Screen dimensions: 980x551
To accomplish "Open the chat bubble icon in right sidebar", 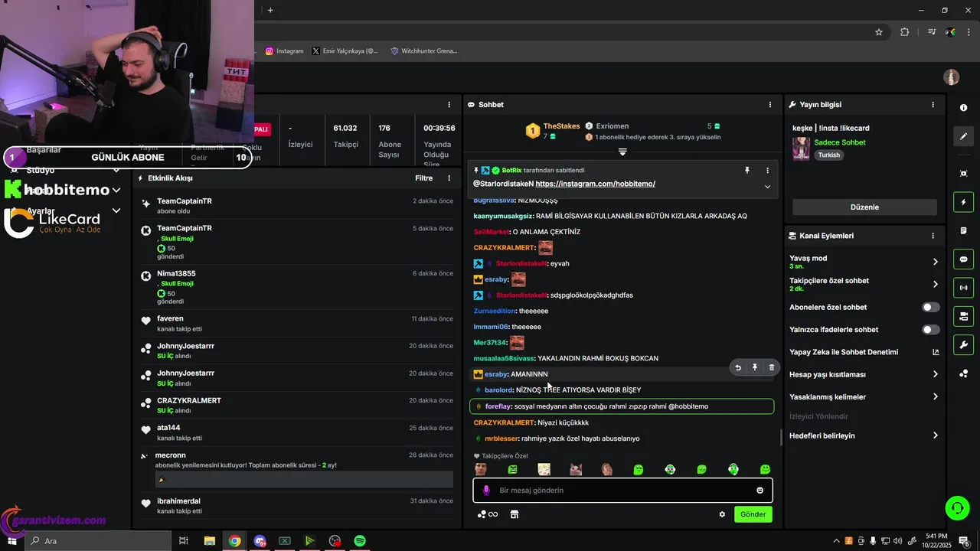I will (x=963, y=259).
